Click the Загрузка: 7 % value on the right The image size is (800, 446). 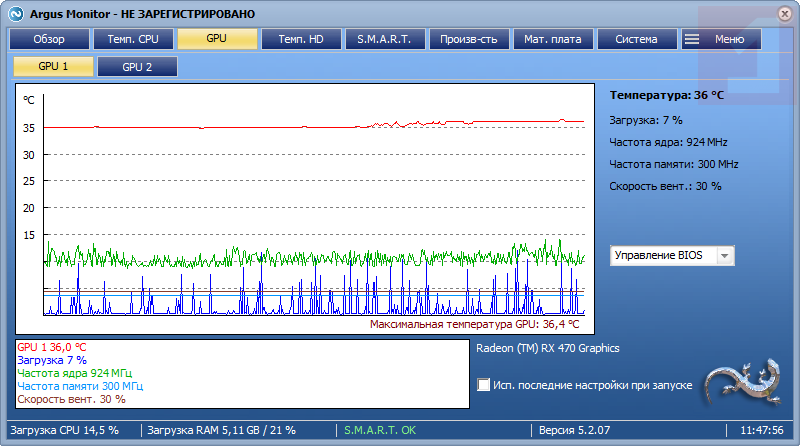pos(645,120)
